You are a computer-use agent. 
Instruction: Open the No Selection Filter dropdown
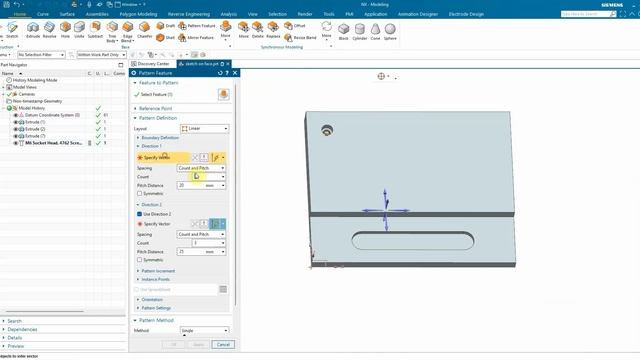pyautogui.click(x=41, y=55)
